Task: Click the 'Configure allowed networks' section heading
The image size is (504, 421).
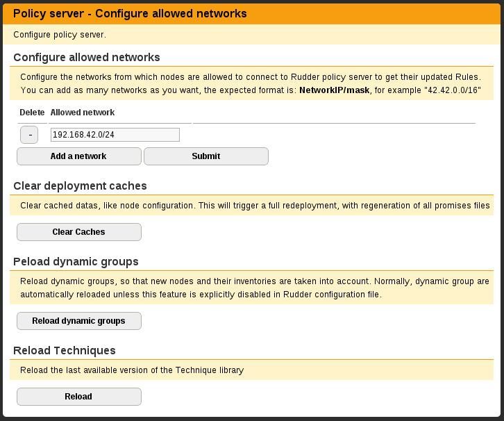Action: (x=87, y=57)
